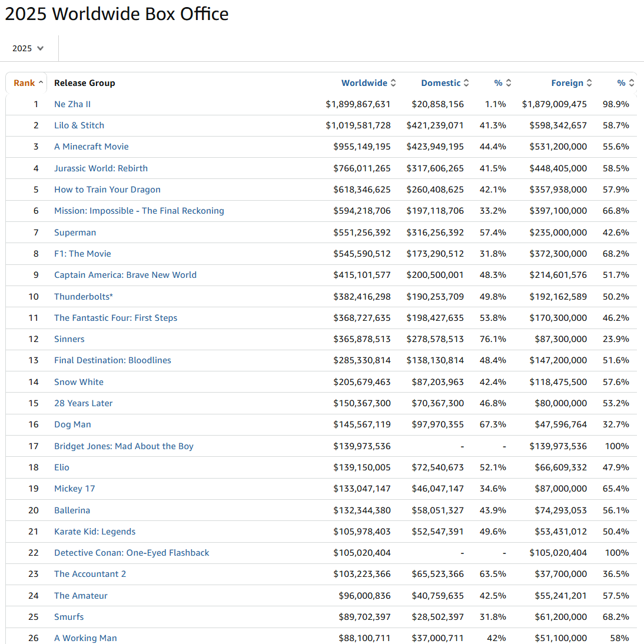Open the Snow White link
The height and width of the screenshot is (644, 644).
(x=79, y=382)
